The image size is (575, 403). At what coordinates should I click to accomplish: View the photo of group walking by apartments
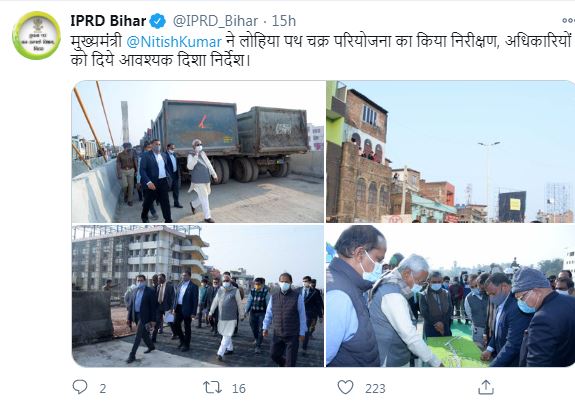(198, 296)
